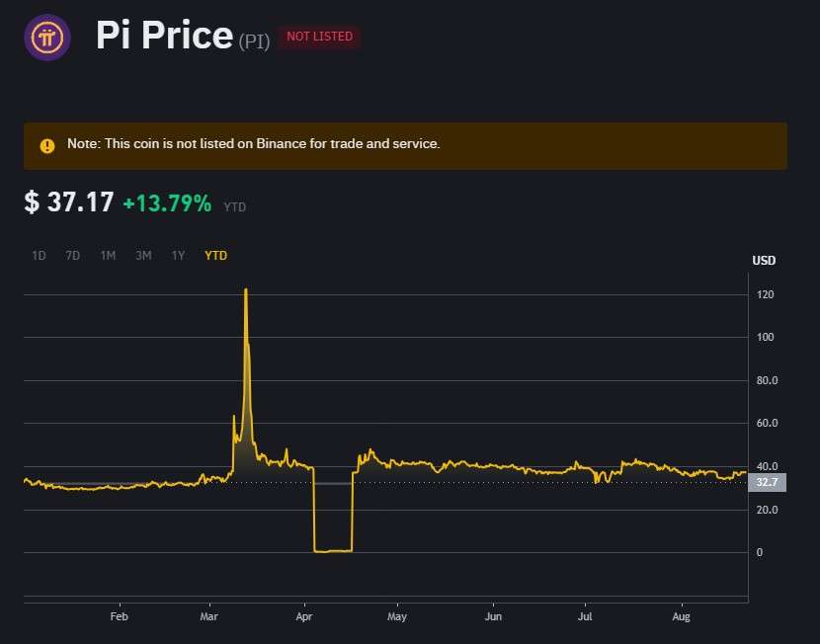Toggle the 1D timeframe view

[39, 255]
